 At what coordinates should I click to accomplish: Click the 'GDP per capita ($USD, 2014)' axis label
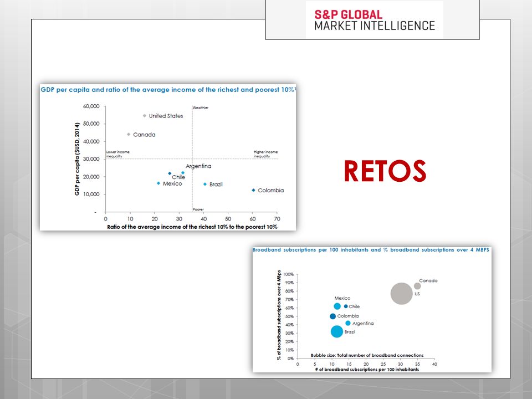click(x=77, y=159)
